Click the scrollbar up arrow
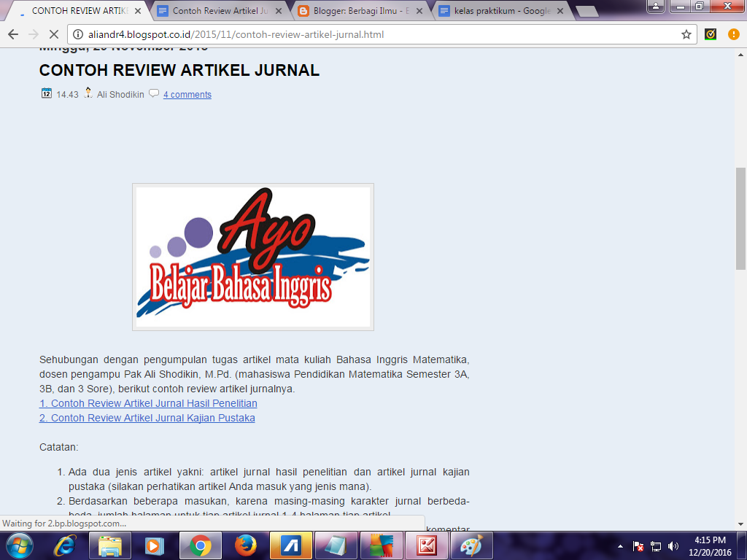This screenshot has width=747, height=560. (x=740, y=54)
